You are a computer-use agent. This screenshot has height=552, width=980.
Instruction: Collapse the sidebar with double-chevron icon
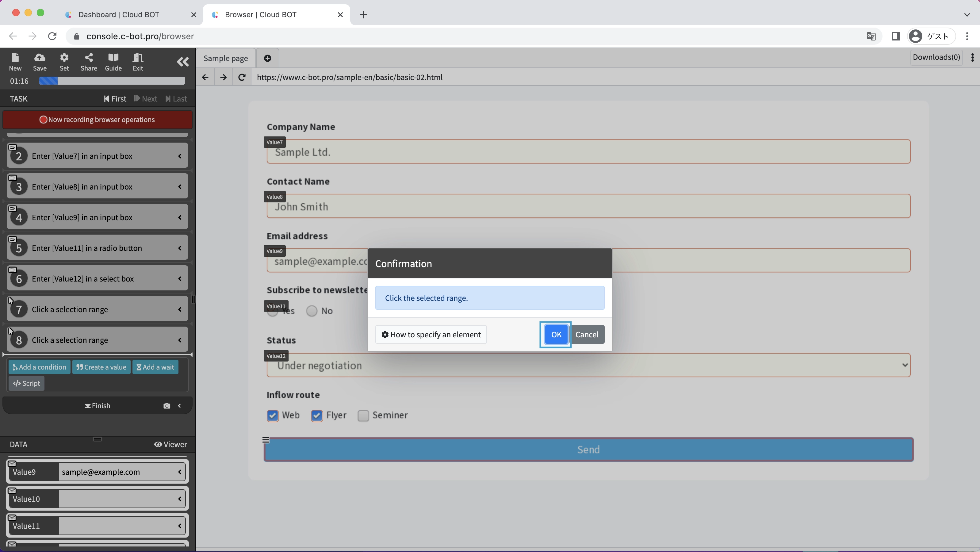point(183,62)
